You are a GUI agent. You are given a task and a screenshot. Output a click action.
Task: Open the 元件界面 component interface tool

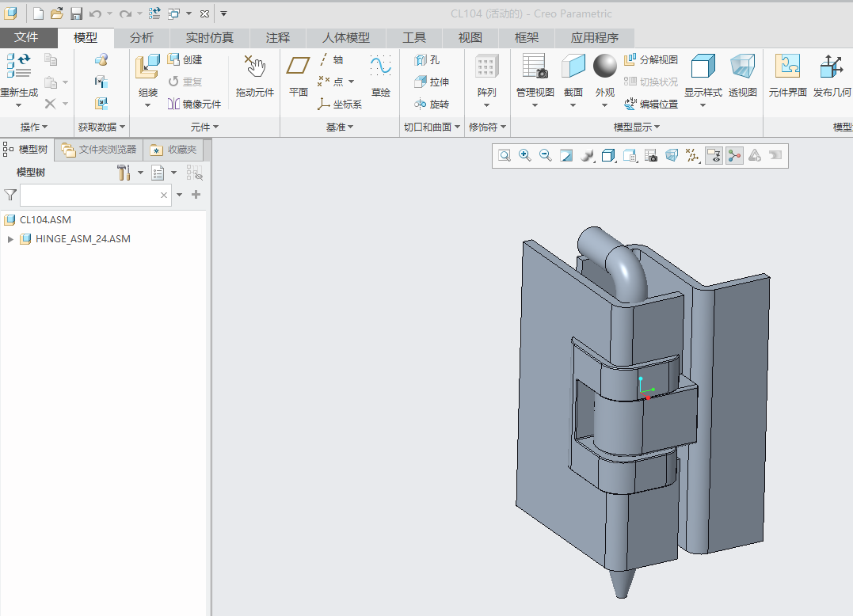pos(787,77)
